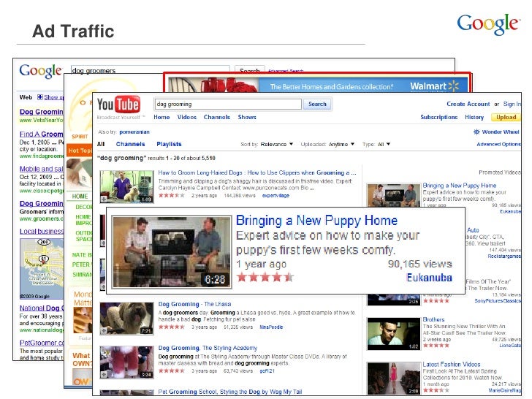Click the Google logo on the slide
The width and height of the screenshot is (532, 399).
(488, 23)
